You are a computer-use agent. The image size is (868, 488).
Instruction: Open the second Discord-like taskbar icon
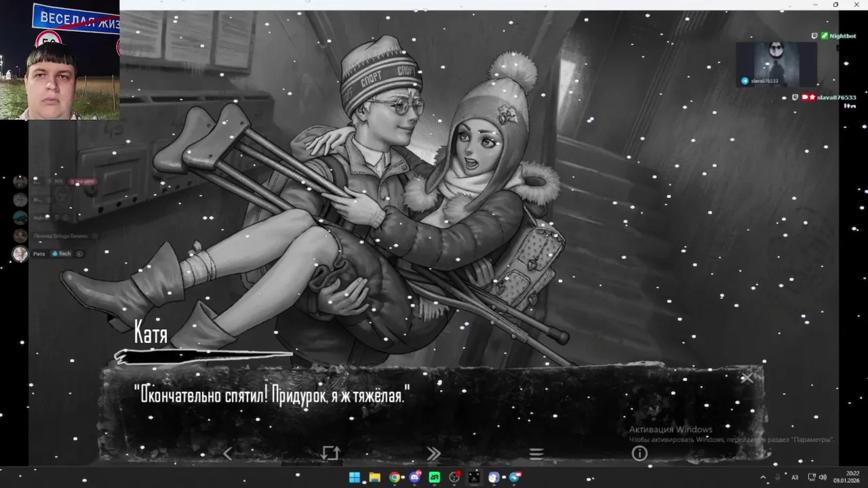494,477
